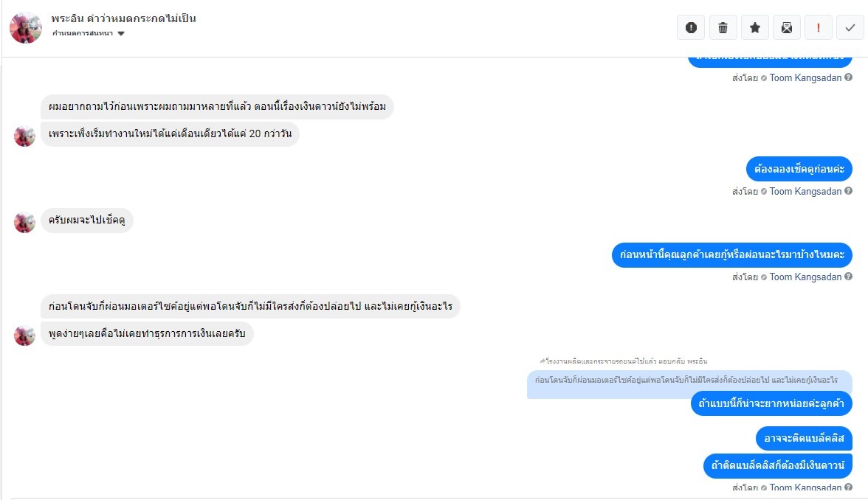Click help icon under 'ต้องลองเช็คดูก่อนค่ะ' message
868x500 pixels.
point(849,192)
